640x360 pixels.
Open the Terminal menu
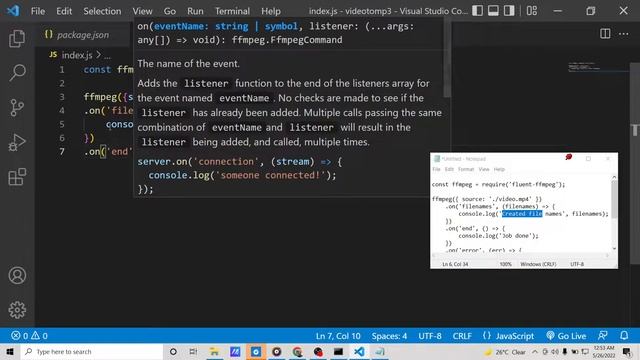coord(232,11)
